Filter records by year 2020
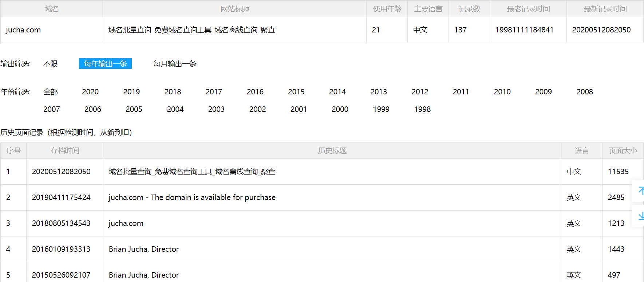 (x=90, y=92)
